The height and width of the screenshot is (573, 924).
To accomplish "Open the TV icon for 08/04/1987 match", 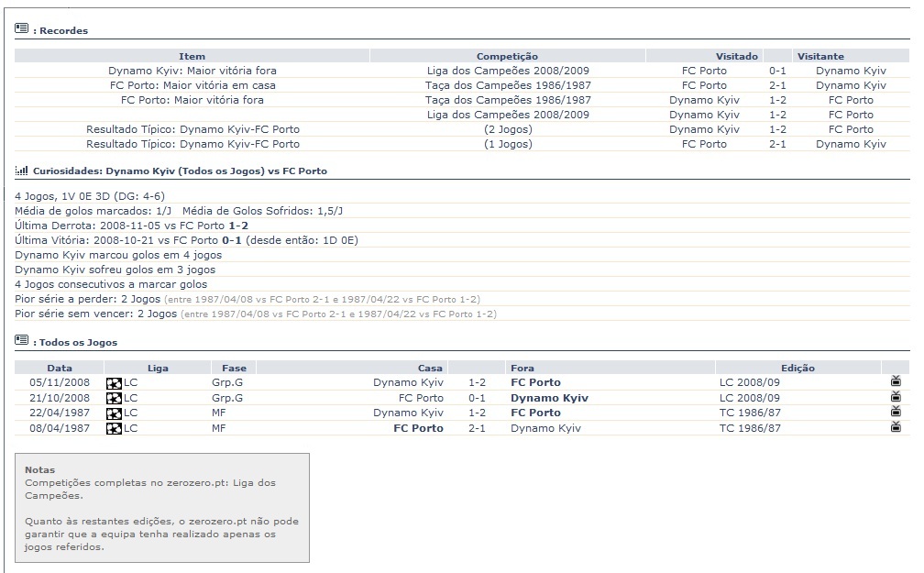I will (x=896, y=426).
